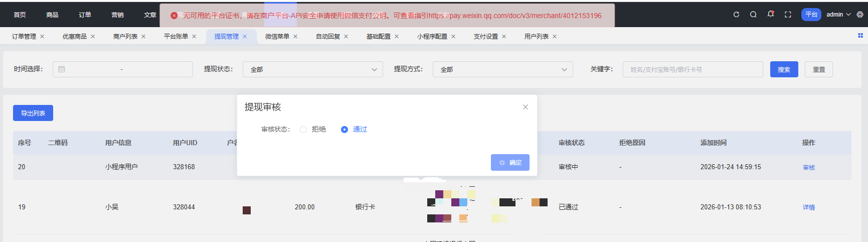Image resolution: width=868 pixels, height=242 pixels.
Task: Click the 确定 confirm button
Action: pos(510,163)
